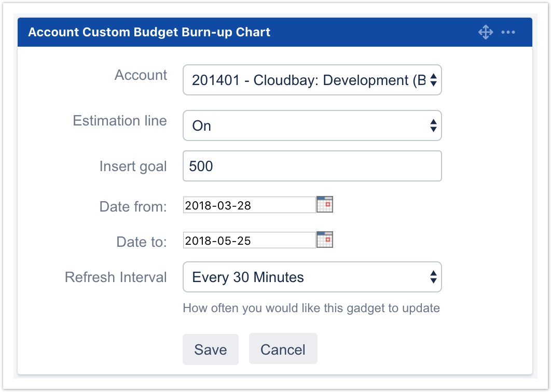Screen dimensions: 551x392
Task: Click the Account field label
Action: point(141,75)
